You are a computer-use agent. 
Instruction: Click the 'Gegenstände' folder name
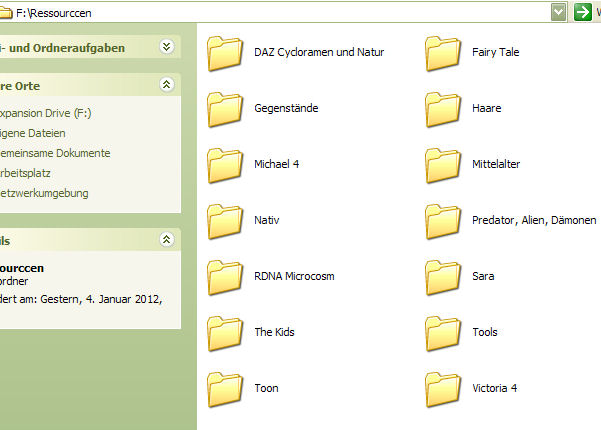point(286,108)
